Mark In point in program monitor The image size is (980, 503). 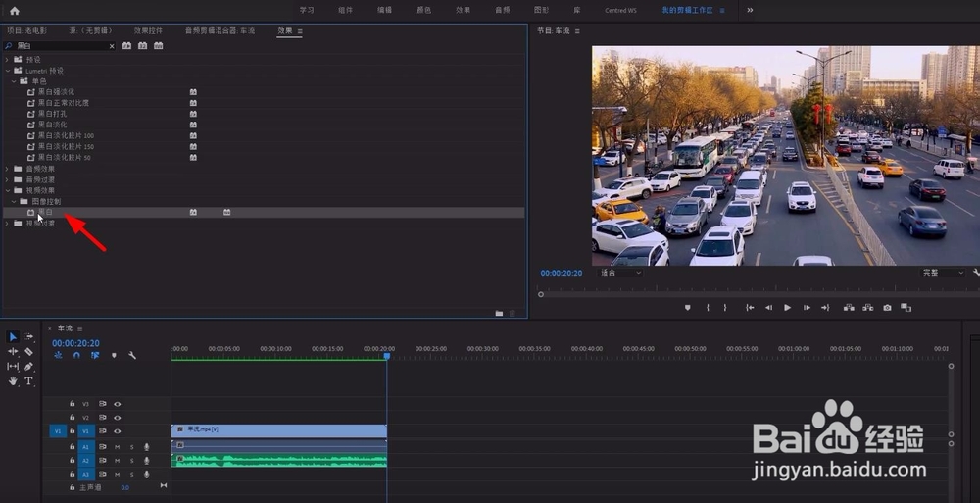(708, 308)
